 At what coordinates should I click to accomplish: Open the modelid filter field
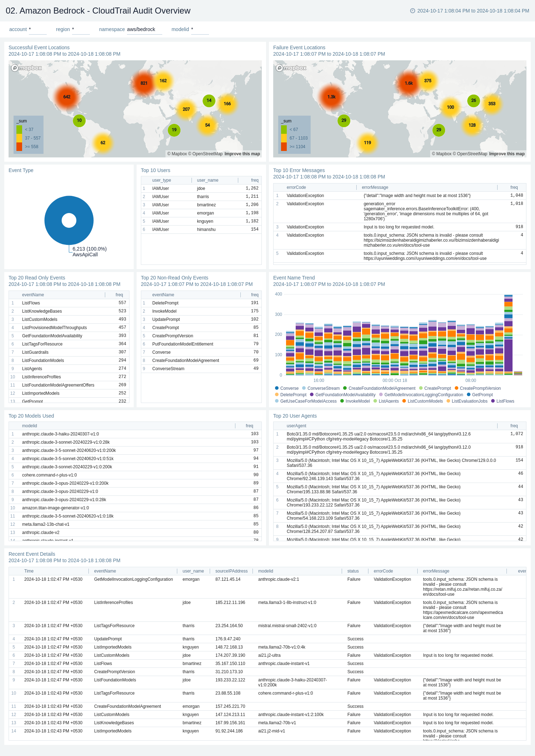(x=200, y=30)
